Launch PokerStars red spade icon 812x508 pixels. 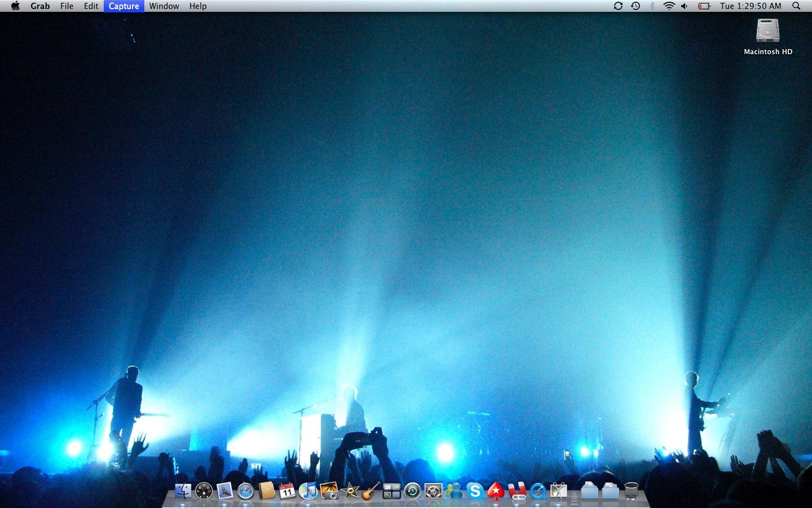[496, 491]
